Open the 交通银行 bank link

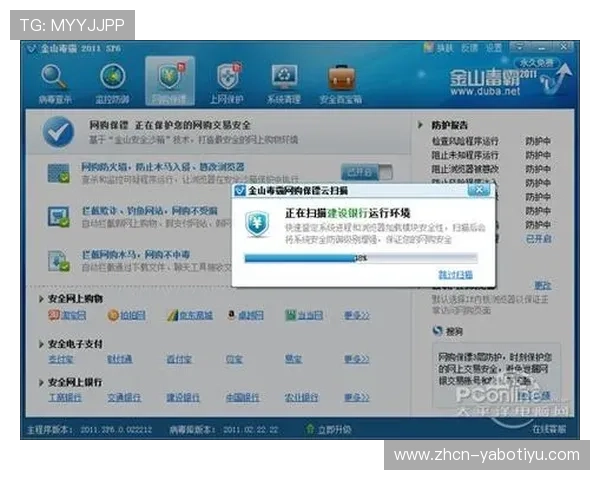coord(124,397)
